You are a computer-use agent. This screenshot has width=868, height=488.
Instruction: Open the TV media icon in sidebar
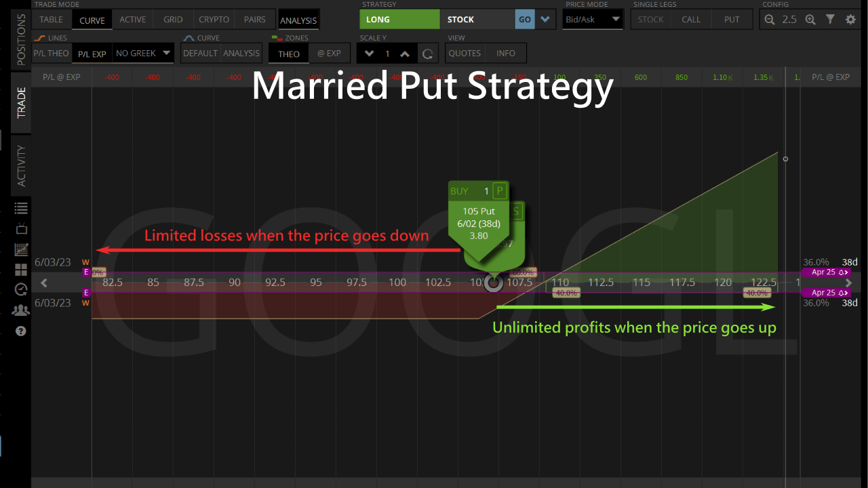point(21,228)
